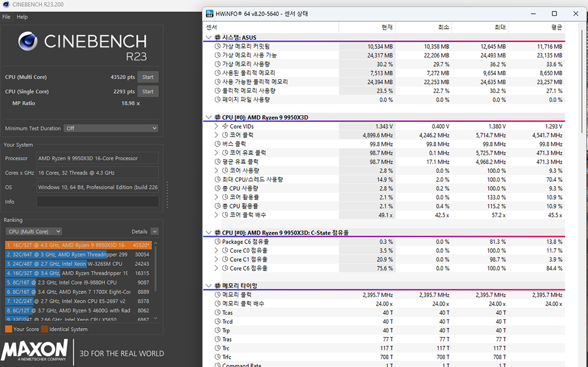Screen dimensions: 588x367
Task: Open the File menu in Cinebench
Action: coord(6,17)
